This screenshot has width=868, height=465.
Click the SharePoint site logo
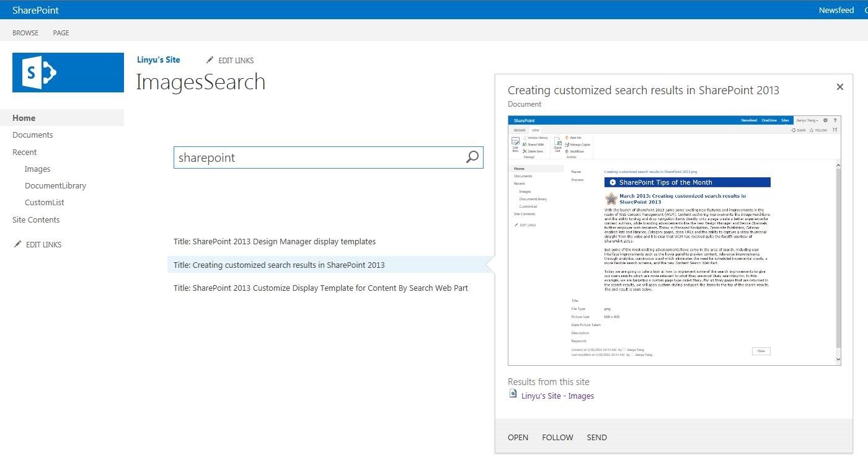[x=68, y=73]
